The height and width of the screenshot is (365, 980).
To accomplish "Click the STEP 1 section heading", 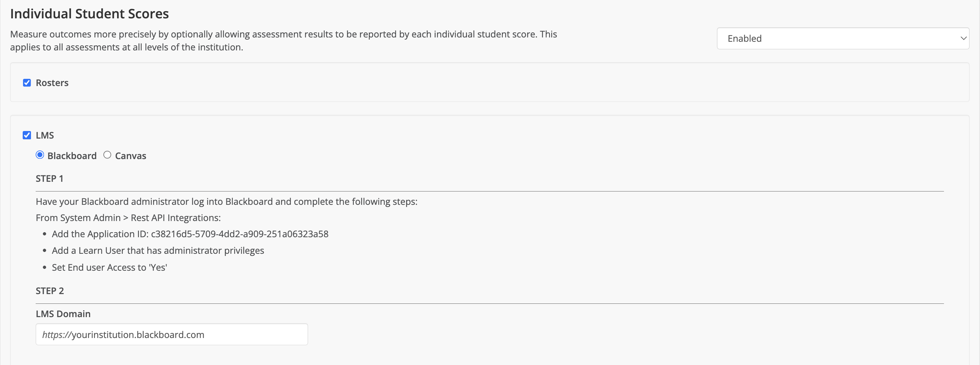I will pyautogui.click(x=49, y=178).
